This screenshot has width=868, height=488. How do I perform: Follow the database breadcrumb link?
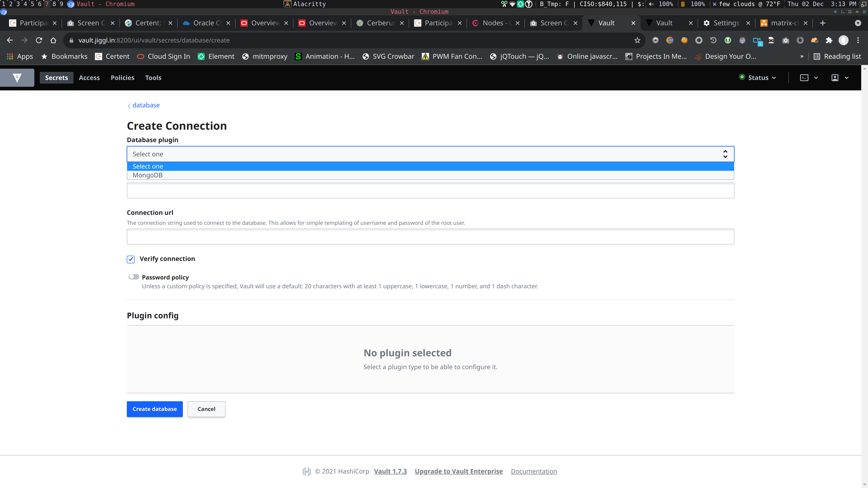146,105
